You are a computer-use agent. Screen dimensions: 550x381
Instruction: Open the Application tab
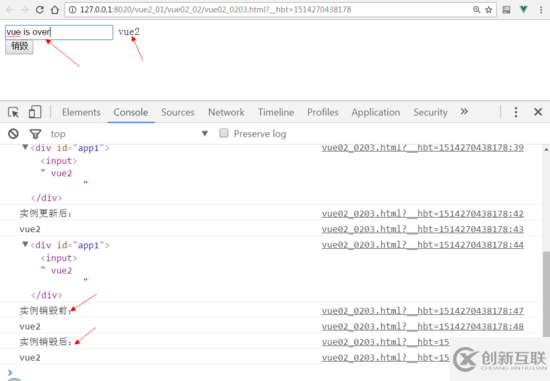376,112
